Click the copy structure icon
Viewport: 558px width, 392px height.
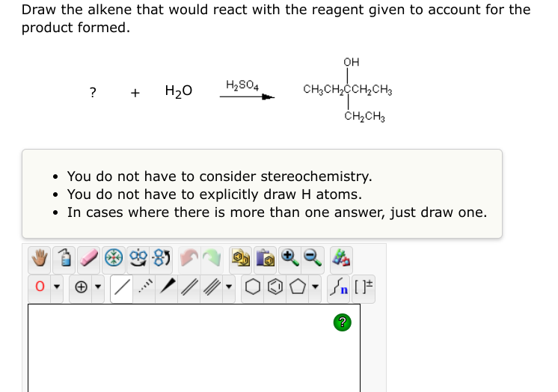[241, 258]
